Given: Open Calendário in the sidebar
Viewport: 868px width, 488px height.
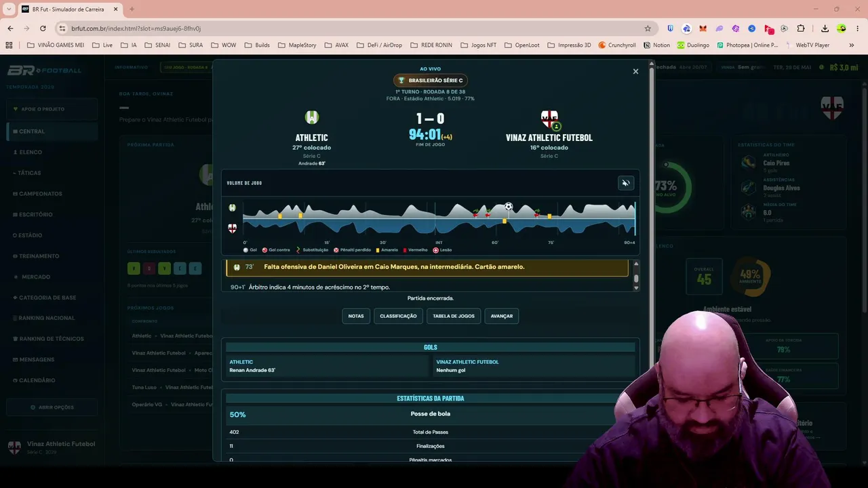Looking at the screenshot, I should (x=52, y=380).
